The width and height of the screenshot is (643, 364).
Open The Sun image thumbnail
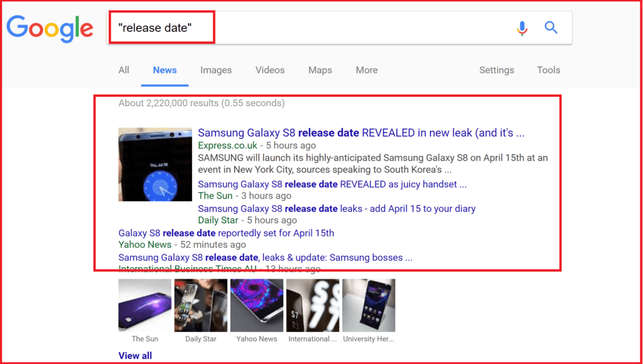[145, 306]
